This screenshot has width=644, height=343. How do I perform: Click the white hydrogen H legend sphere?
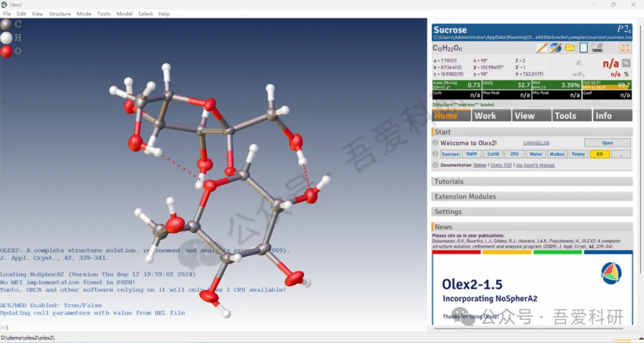[x=6, y=38]
